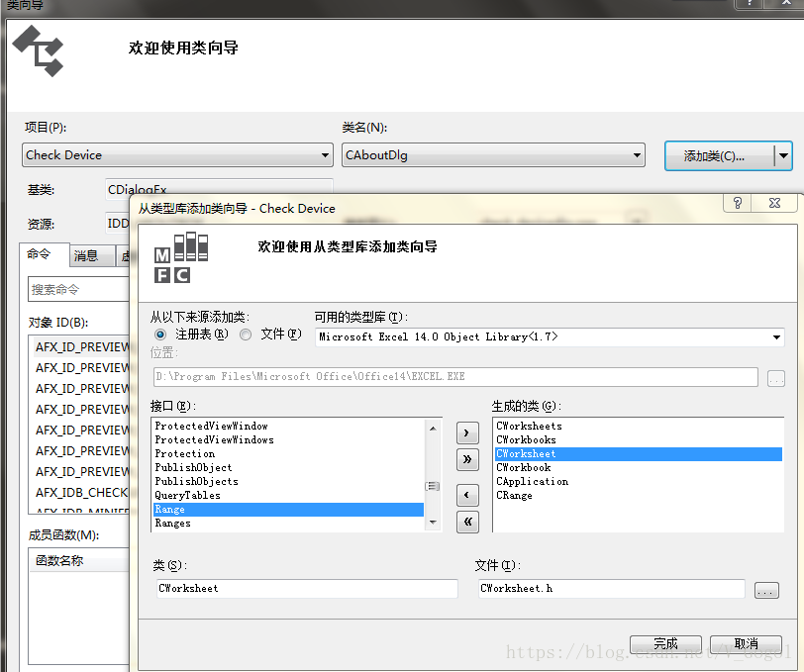The height and width of the screenshot is (672, 804).
Task: Select the File source radio button
Action: pyautogui.click(x=246, y=335)
